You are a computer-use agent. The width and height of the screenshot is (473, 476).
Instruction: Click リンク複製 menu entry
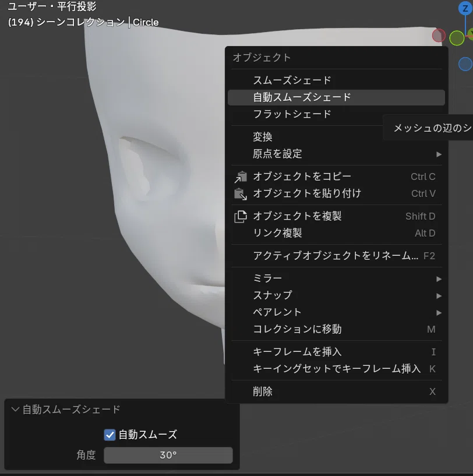[336, 233]
